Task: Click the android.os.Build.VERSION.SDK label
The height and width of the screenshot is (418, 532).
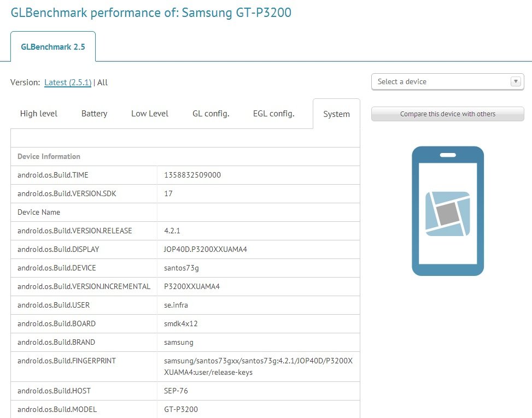Action: [x=67, y=193]
